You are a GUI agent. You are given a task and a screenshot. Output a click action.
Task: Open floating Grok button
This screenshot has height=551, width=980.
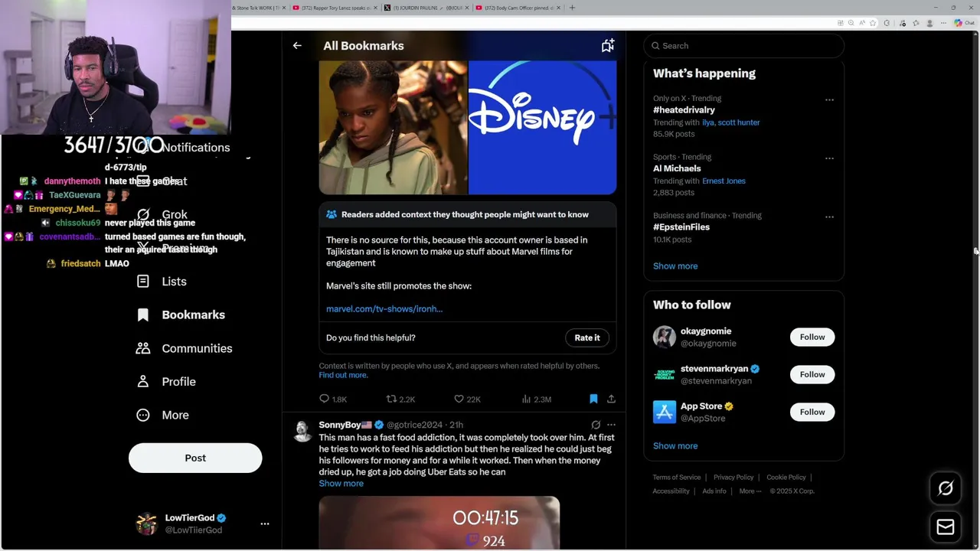pyautogui.click(x=946, y=488)
